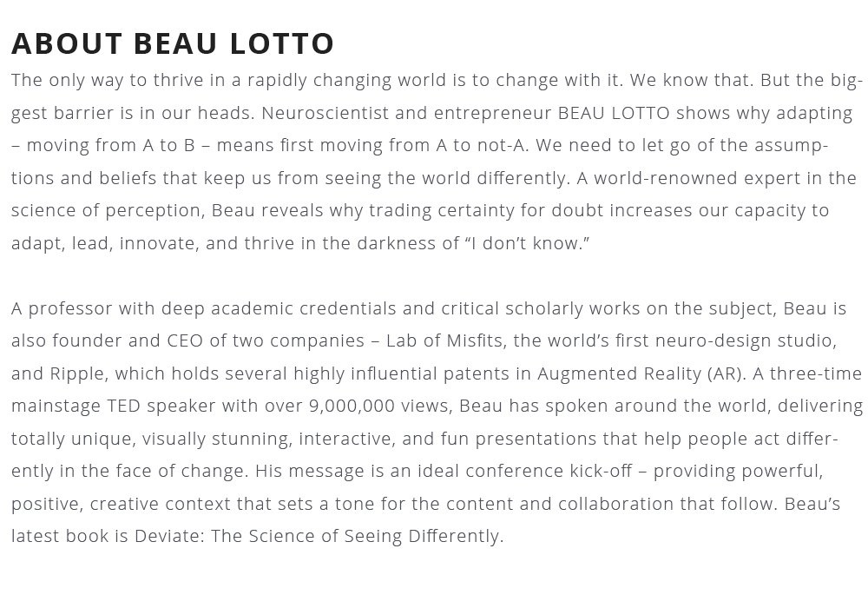
Task: Click the quoted phrase "I don't know."
Action: 528,243
